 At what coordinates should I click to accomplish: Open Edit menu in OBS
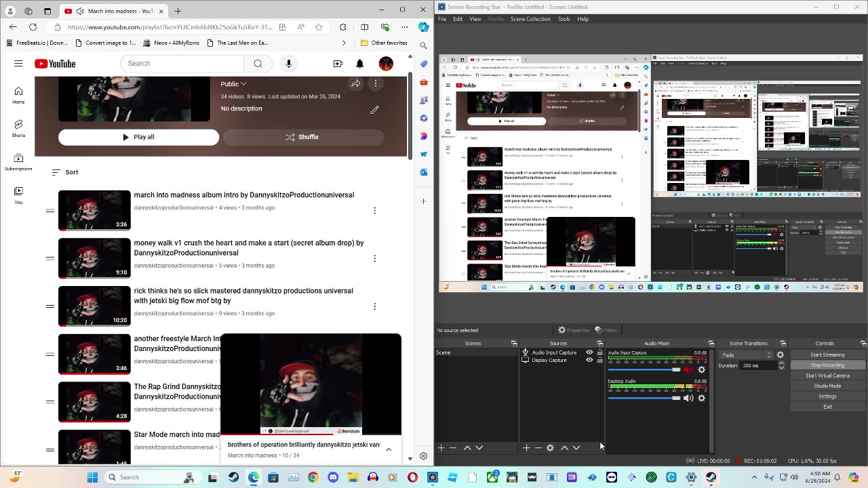point(458,19)
